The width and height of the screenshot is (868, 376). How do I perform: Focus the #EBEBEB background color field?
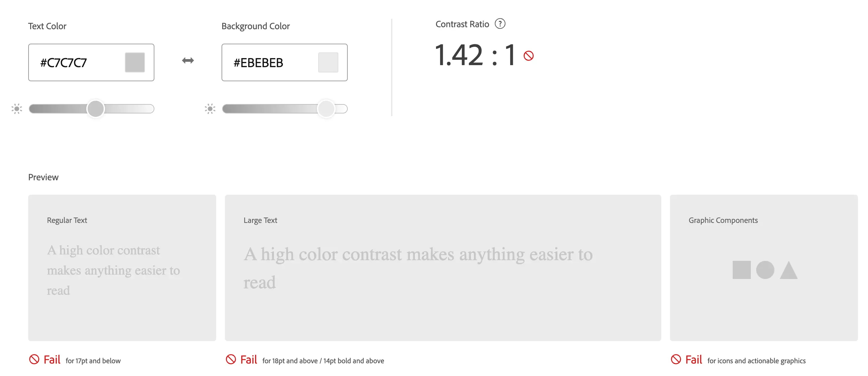pyautogui.click(x=284, y=62)
